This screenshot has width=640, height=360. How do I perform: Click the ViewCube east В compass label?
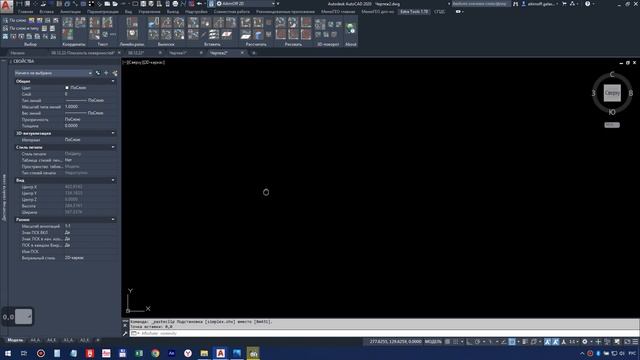click(x=631, y=93)
